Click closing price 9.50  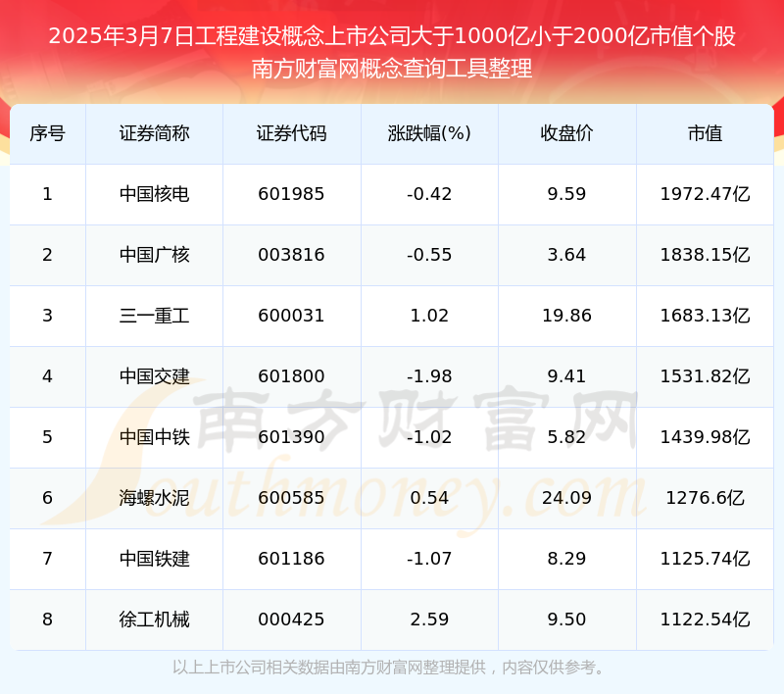(x=566, y=620)
